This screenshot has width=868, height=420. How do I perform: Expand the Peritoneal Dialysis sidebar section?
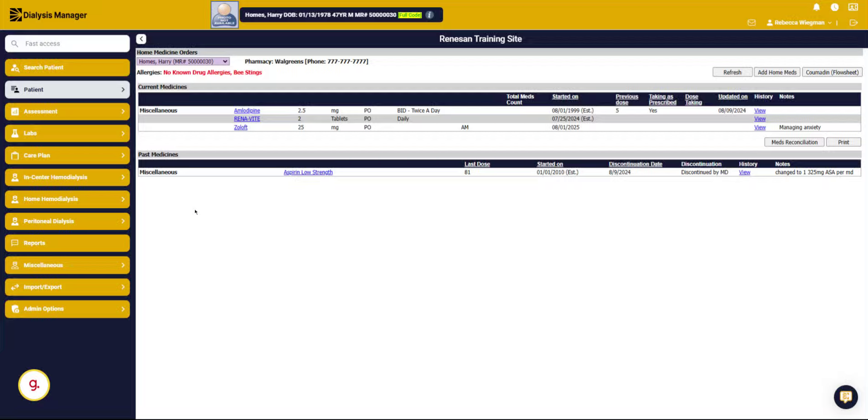pos(67,221)
